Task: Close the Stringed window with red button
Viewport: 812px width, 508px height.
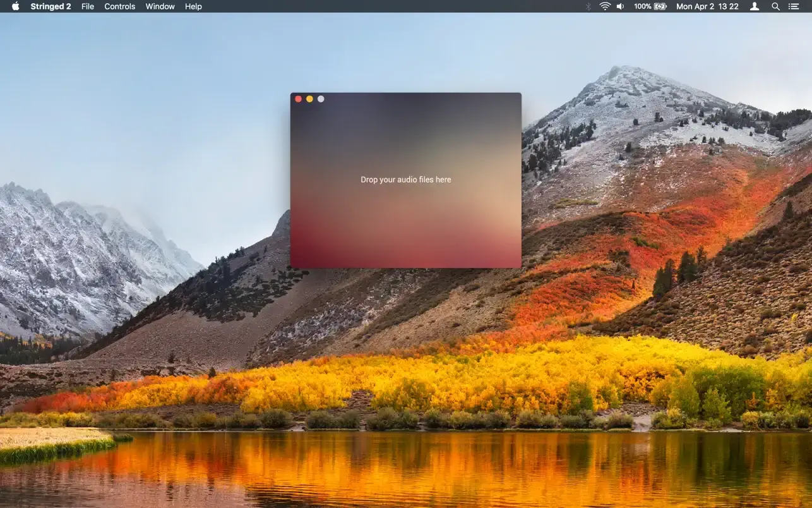Action: click(x=299, y=99)
